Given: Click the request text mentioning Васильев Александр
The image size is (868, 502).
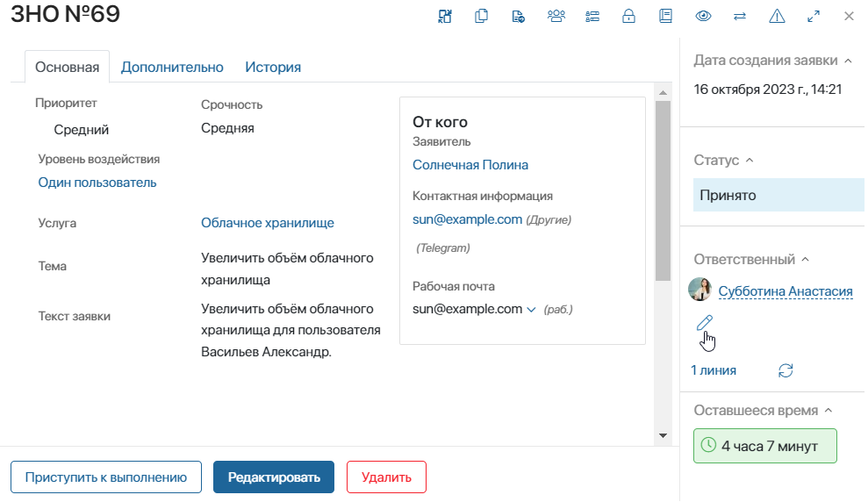Looking at the screenshot, I should (291, 330).
